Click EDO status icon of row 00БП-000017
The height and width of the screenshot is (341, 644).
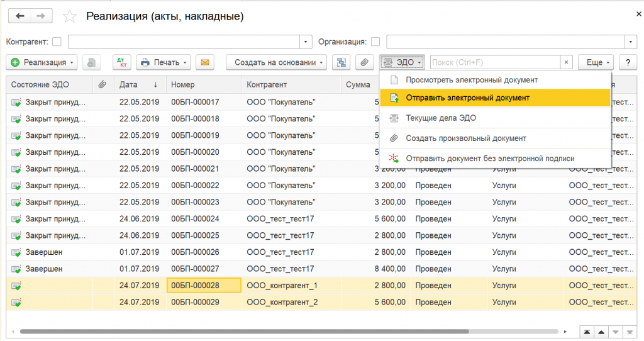click(x=16, y=103)
